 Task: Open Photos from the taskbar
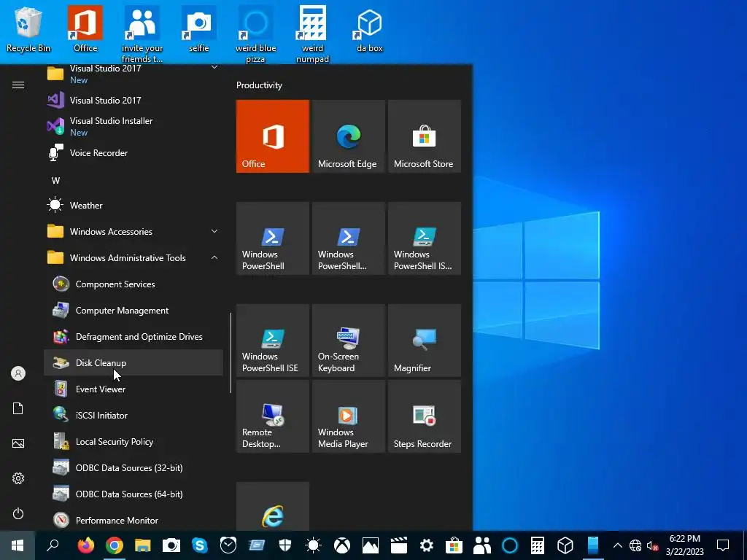(x=370, y=545)
